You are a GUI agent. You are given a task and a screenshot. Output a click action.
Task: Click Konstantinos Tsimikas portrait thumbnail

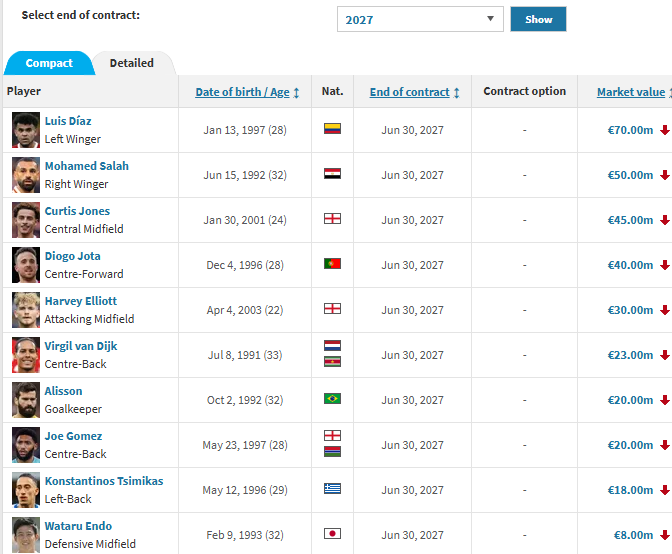(x=26, y=490)
